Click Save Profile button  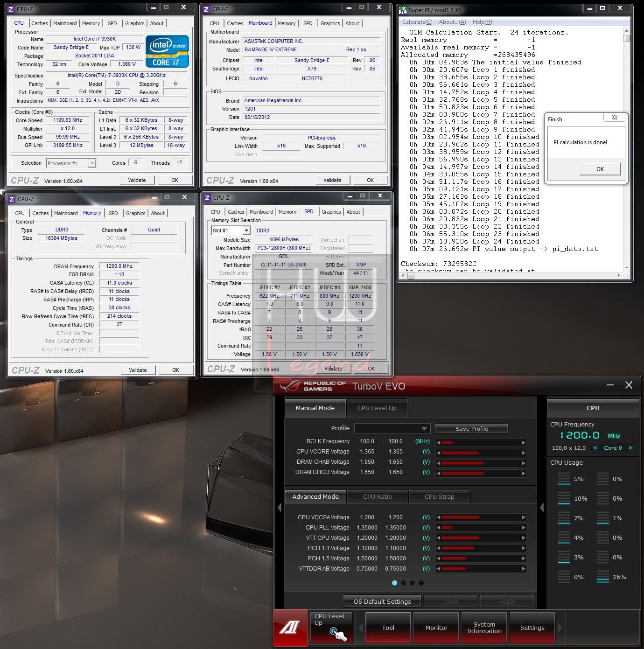pos(472,428)
